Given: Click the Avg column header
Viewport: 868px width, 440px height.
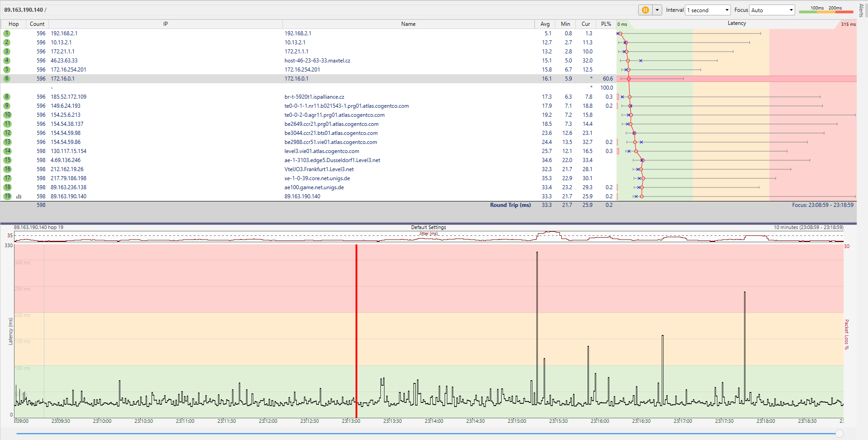Looking at the screenshot, I should click(x=545, y=24).
